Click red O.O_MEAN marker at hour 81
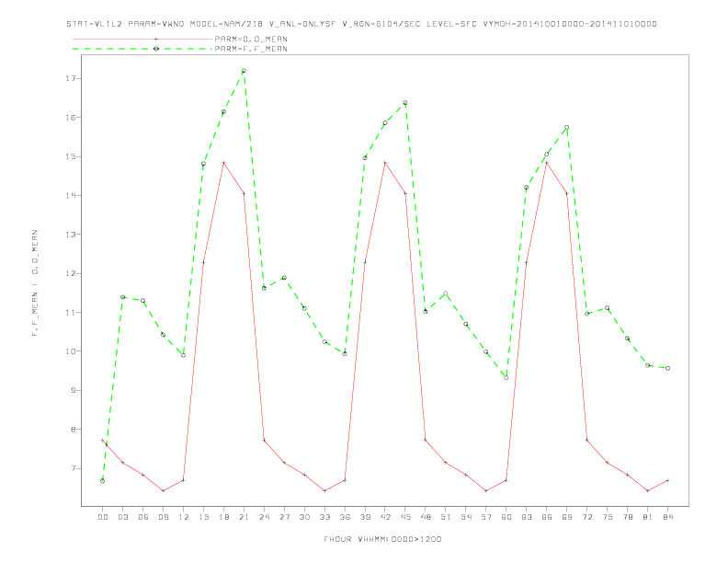Image resolution: width=728 pixels, height=563 pixels. pyautogui.click(x=648, y=490)
